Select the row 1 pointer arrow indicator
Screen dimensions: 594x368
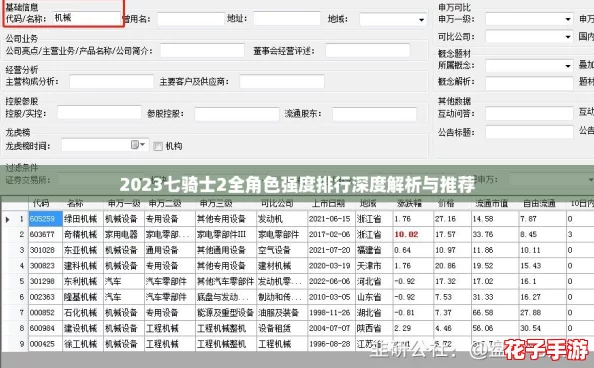[x=7, y=219]
